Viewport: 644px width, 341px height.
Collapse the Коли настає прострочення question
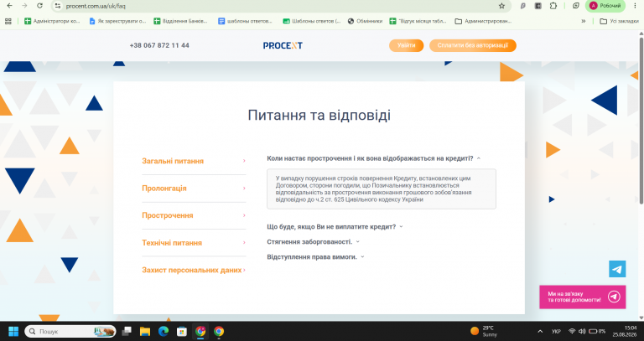coord(373,158)
